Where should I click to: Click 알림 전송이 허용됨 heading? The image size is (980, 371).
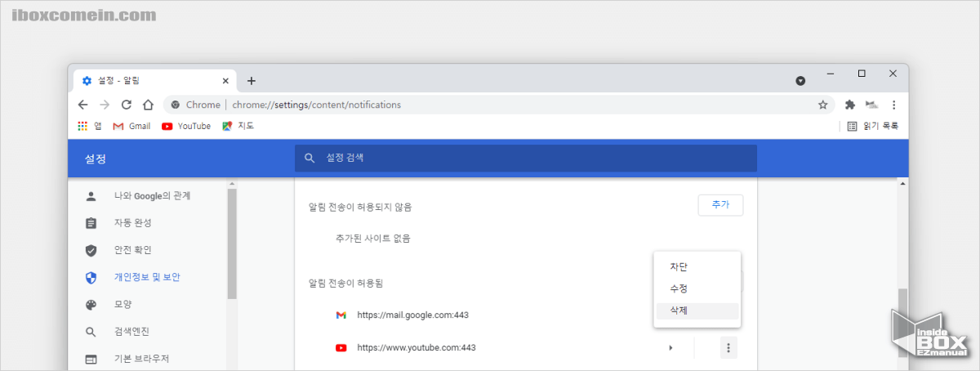(x=346, y=283)
